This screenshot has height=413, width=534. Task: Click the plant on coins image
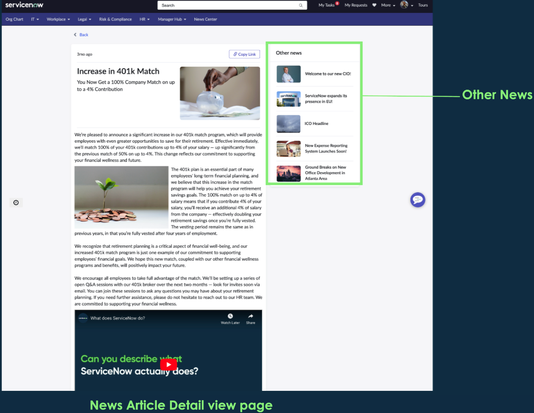pos(121,197)
